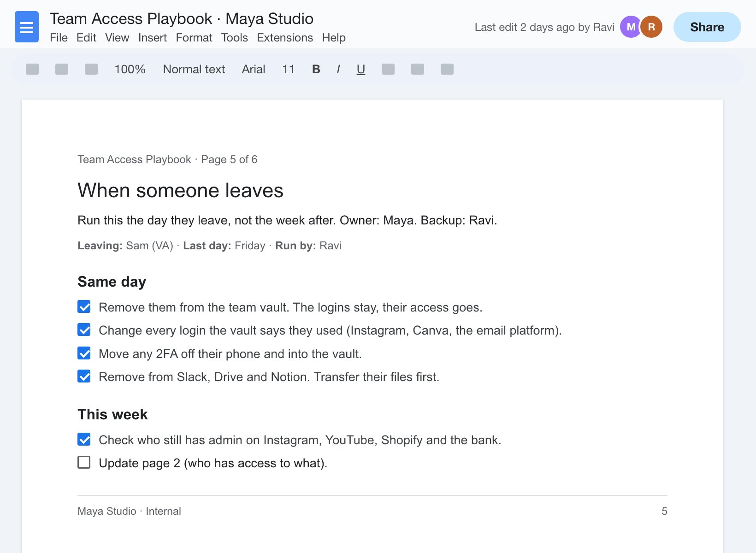
Task: Uncheck 'Change every login the vault says'
Action: tap(84, 330)
